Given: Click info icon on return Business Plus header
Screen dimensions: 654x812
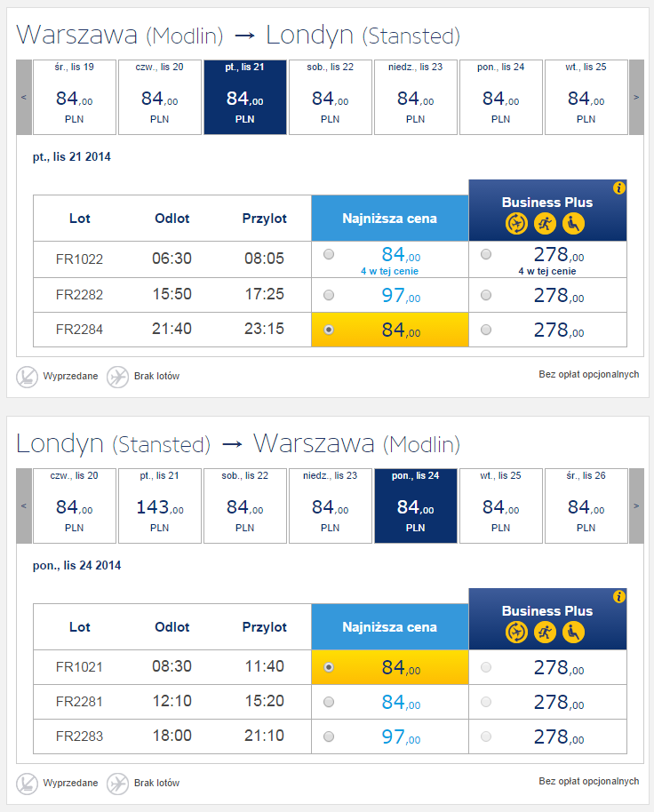Looking at the screenshot, I should pos(618,597).
